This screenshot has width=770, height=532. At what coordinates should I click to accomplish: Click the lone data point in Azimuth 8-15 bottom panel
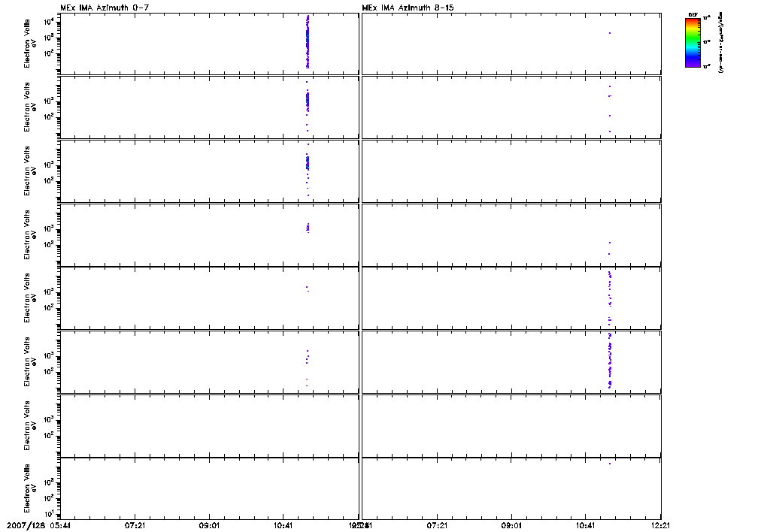point(609,464)
